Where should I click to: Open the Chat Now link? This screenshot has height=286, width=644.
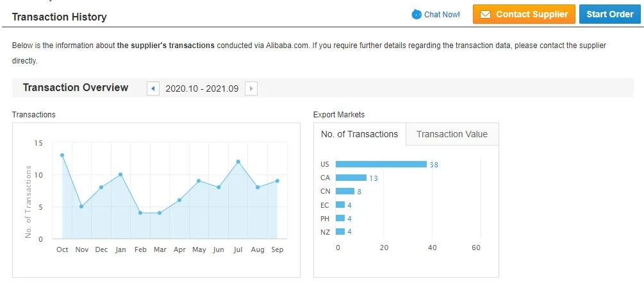[442, 14]
